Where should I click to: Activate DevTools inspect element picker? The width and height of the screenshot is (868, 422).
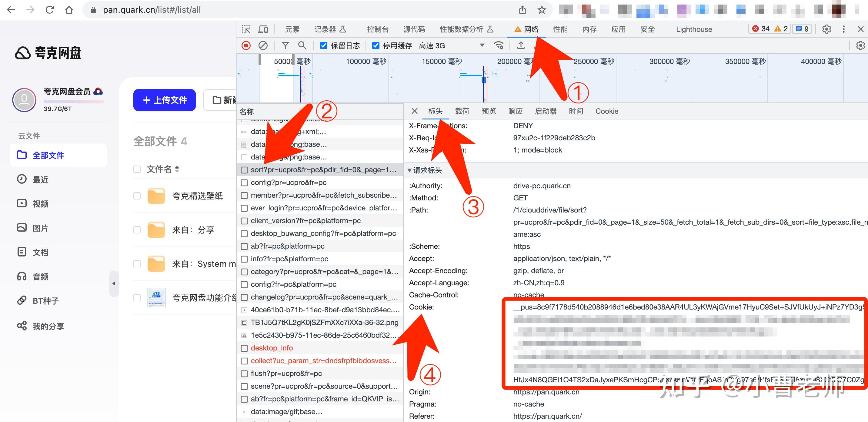coord(246,29)
